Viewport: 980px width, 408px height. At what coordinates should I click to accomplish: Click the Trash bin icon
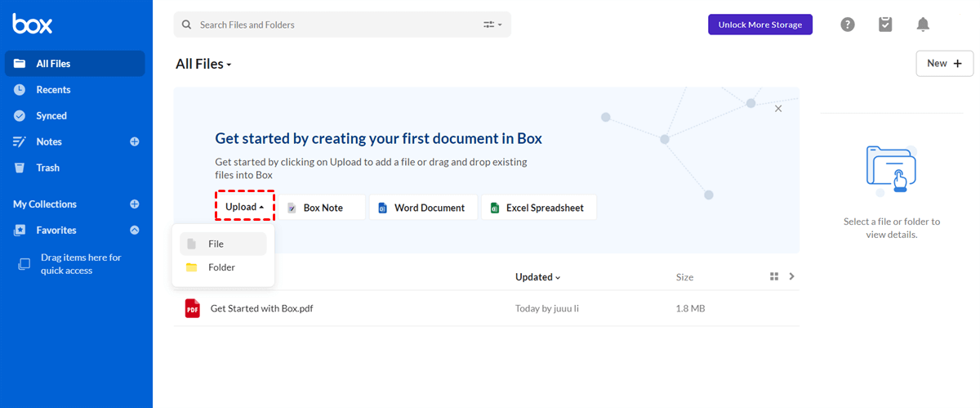pos(20,168)
